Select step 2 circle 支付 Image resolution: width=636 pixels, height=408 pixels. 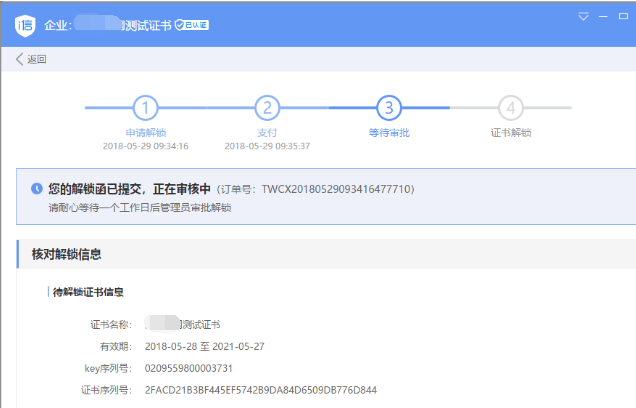point(266,108)
